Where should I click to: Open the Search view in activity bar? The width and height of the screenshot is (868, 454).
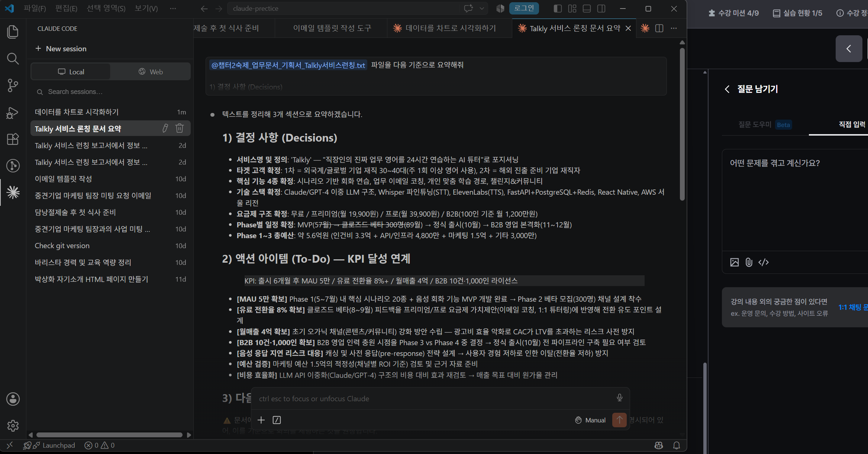tap(13, 59)
